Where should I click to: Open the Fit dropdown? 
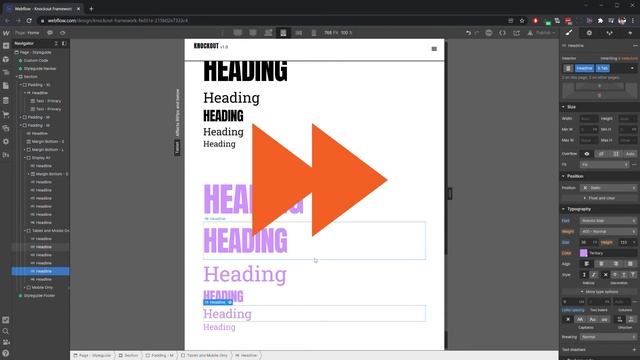[604, 164]
